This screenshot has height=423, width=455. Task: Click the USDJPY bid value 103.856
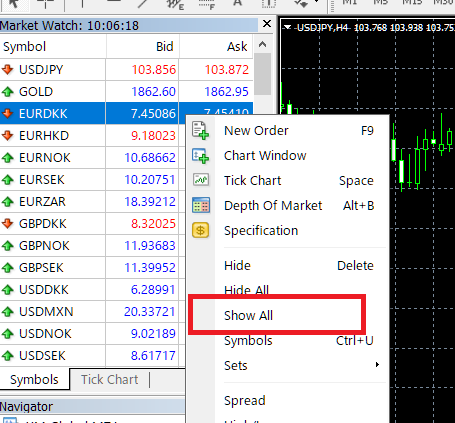153,70
